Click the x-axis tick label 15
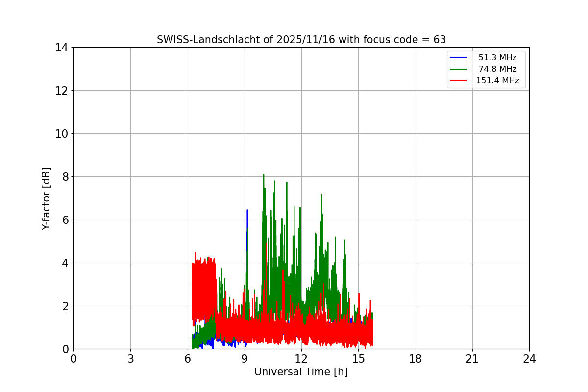Viewport: 588px width, 392px height. point(358,359)
